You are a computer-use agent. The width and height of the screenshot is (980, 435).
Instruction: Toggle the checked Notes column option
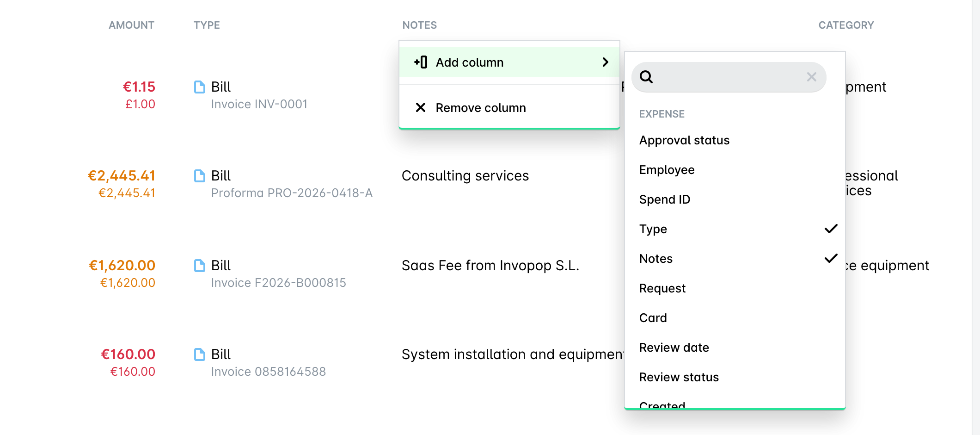click(x=735, y=259)
